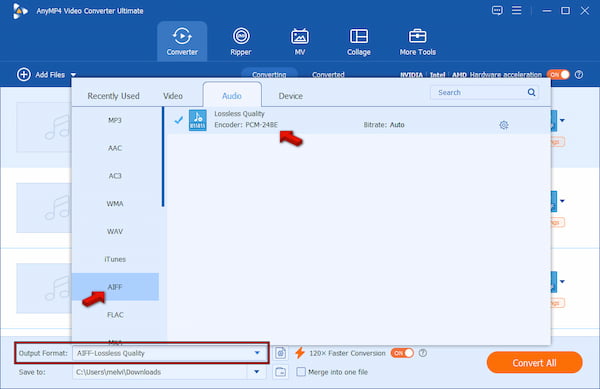Click the AIFF format file icon
Image resolution: width=600 pixels, height=389 pixels.
197,120
